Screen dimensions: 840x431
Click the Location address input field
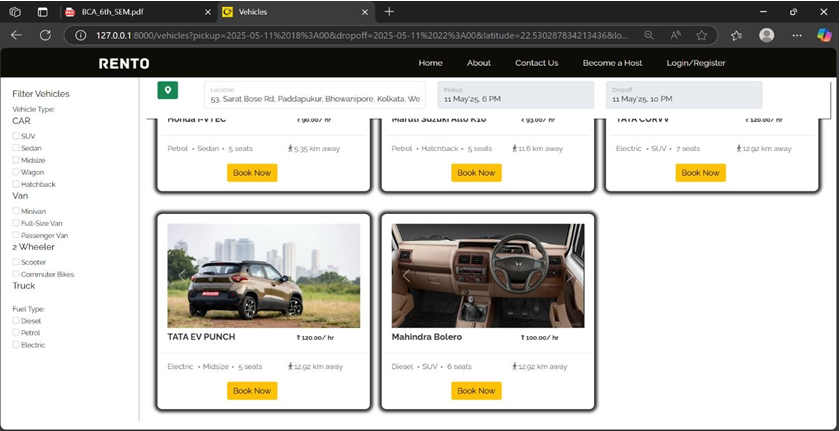point(315,96)
